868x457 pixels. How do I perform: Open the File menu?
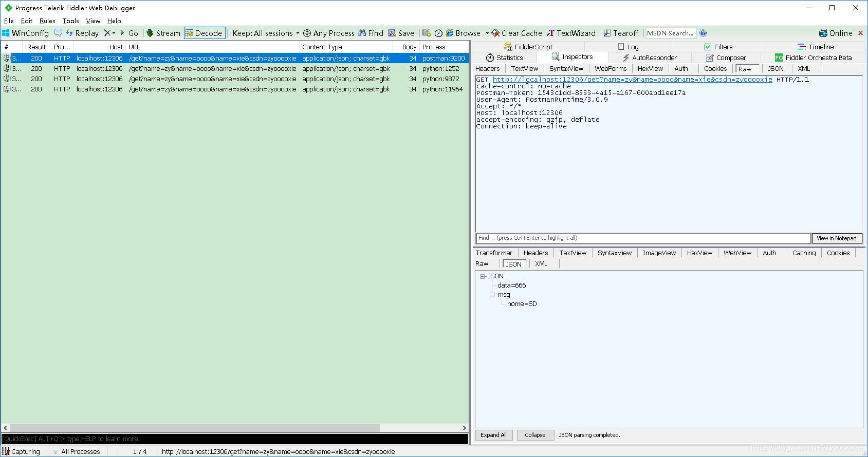[9, 21]
